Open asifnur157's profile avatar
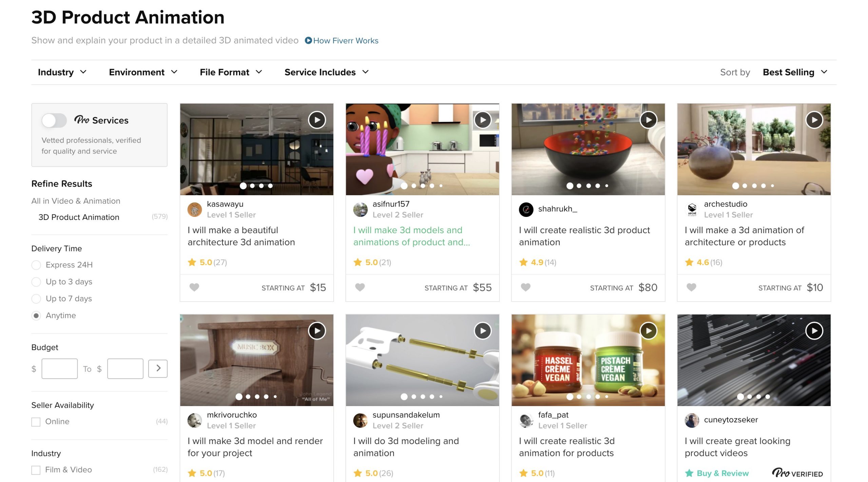Screen dimensions: 868x482 point(360,209)
